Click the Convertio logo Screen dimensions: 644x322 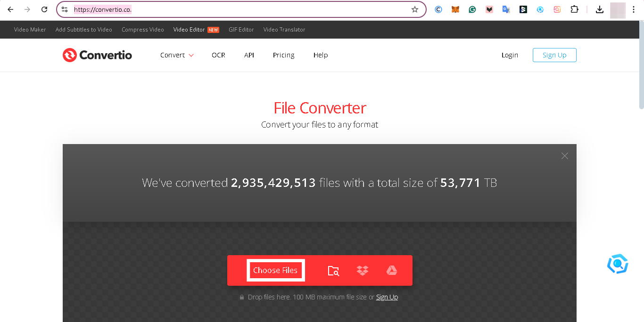pos(97,55)
